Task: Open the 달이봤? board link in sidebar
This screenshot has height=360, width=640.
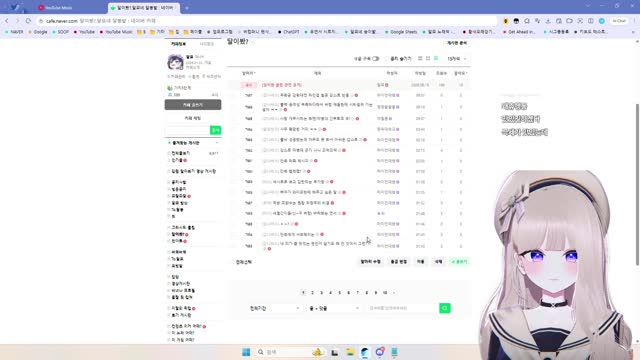Action: click(178, 234)
